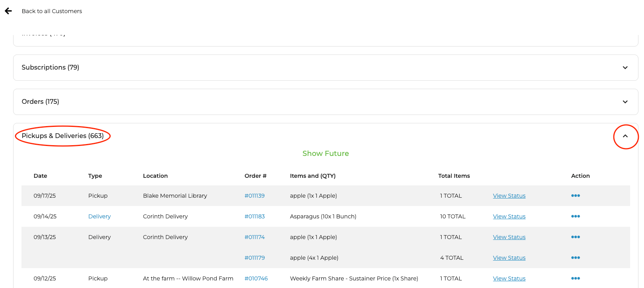Go back to all Customers
The width and height of the screenshot is (644, 288).
(52, 11)
